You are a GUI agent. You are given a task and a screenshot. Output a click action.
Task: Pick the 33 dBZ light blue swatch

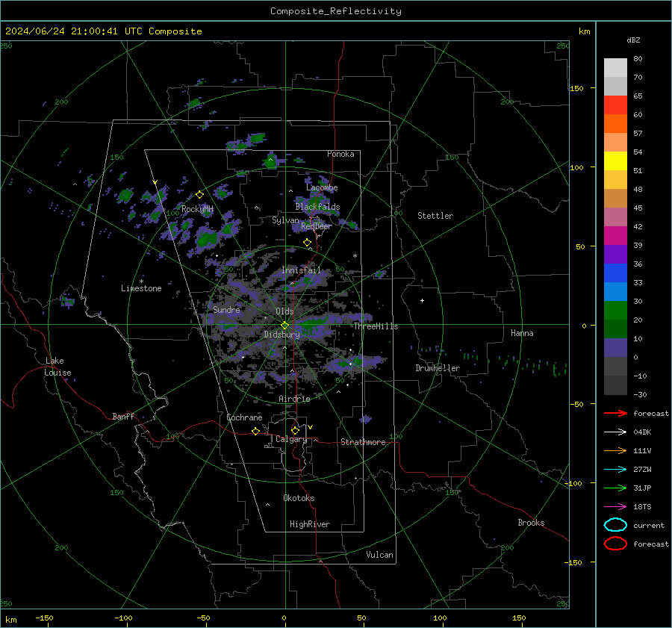pos(615,291)
